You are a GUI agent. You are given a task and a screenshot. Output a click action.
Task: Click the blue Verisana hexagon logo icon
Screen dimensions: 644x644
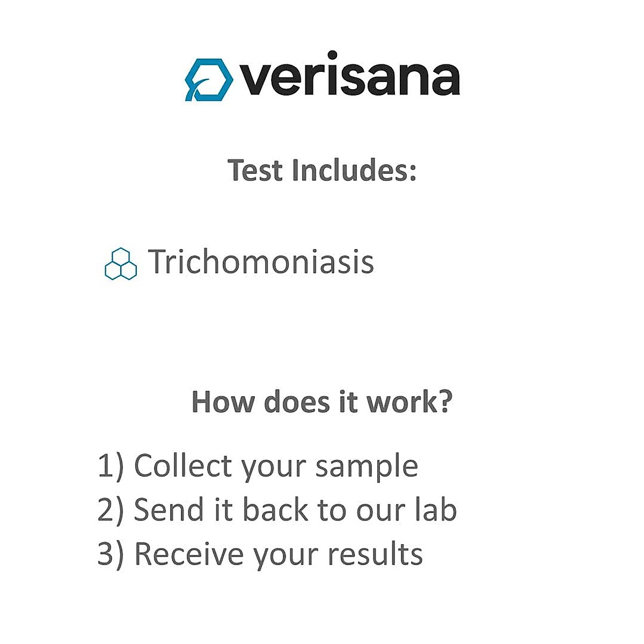209,79
